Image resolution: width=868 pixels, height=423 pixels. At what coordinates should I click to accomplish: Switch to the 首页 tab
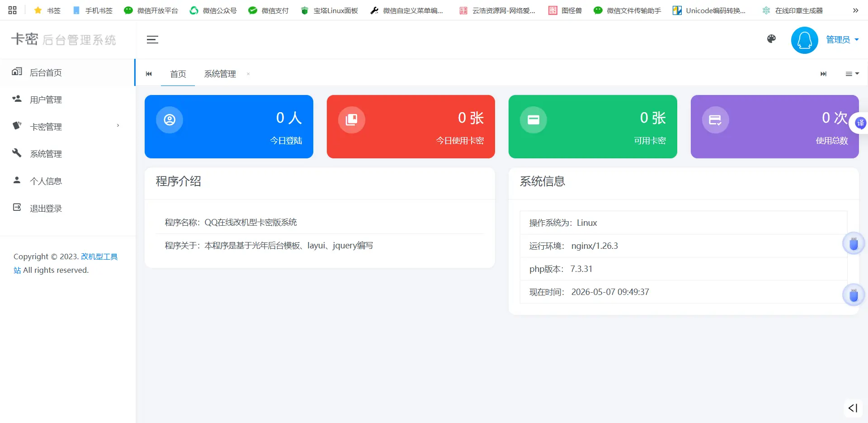tap(178, 74)
